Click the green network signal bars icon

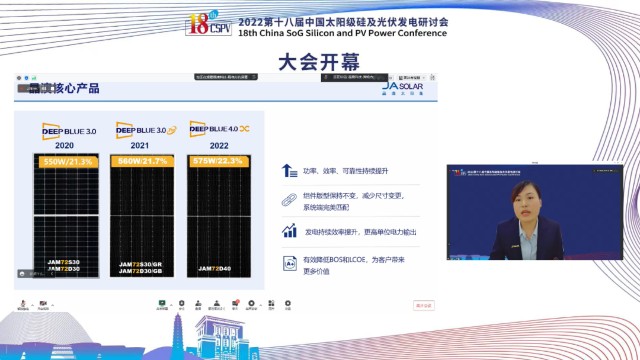(x=34, y=78)
